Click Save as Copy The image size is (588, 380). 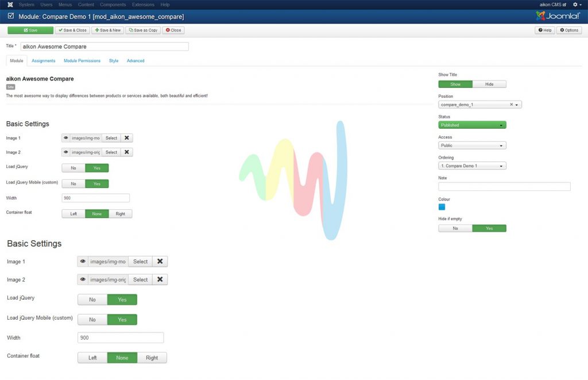(x=143, y=30)
